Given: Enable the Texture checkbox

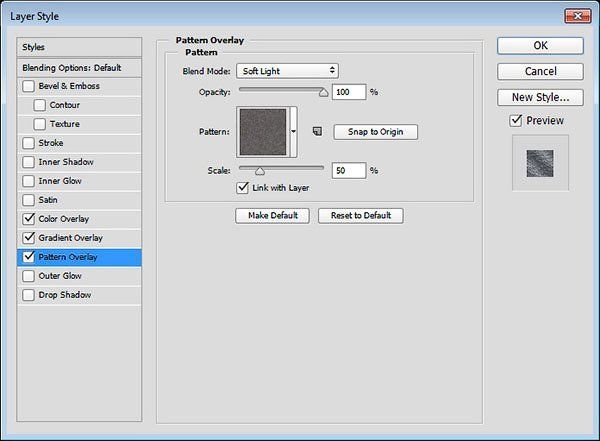Looking at the screenshot, I should [x=39, y=124].
